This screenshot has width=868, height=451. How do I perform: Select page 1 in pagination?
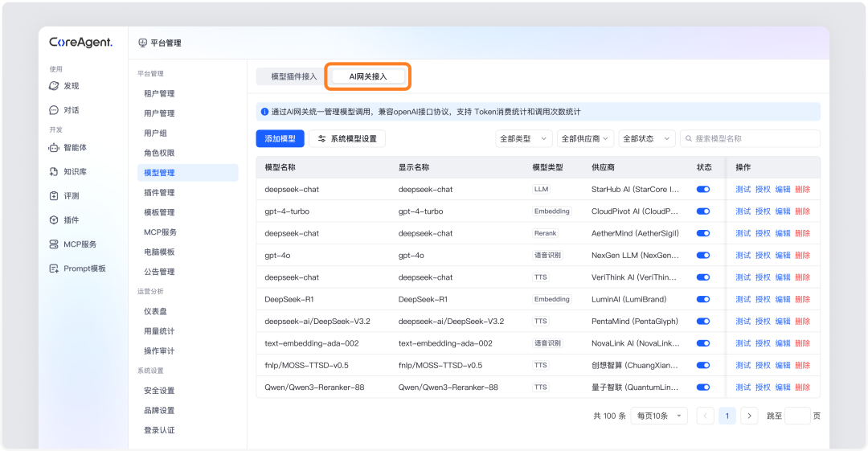point(727,416)
